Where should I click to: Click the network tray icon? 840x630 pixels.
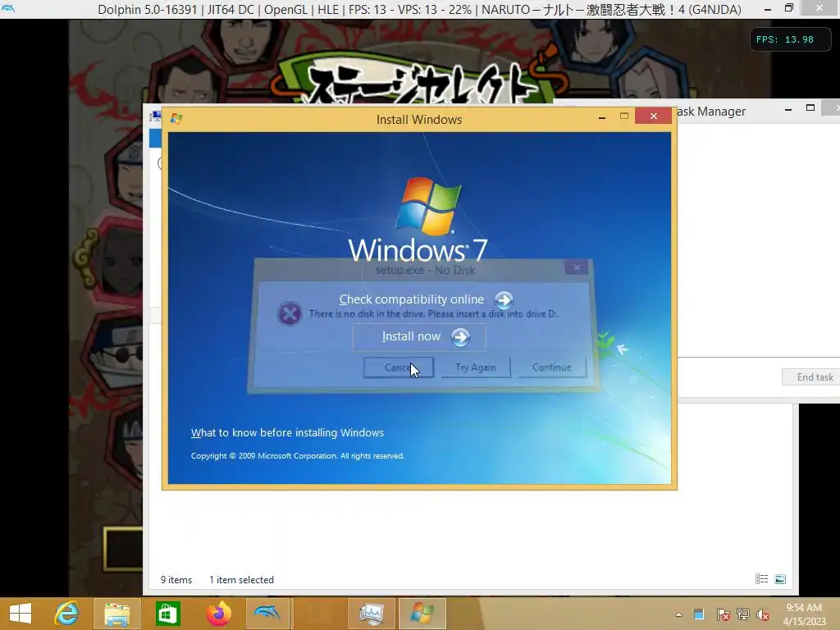tap(743, 614)
